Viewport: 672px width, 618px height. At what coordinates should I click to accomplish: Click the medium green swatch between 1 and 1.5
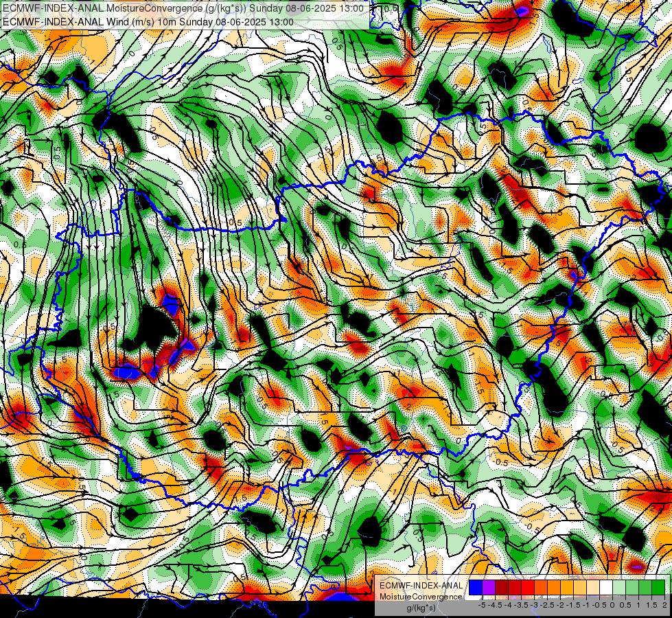tap(645, 587)
